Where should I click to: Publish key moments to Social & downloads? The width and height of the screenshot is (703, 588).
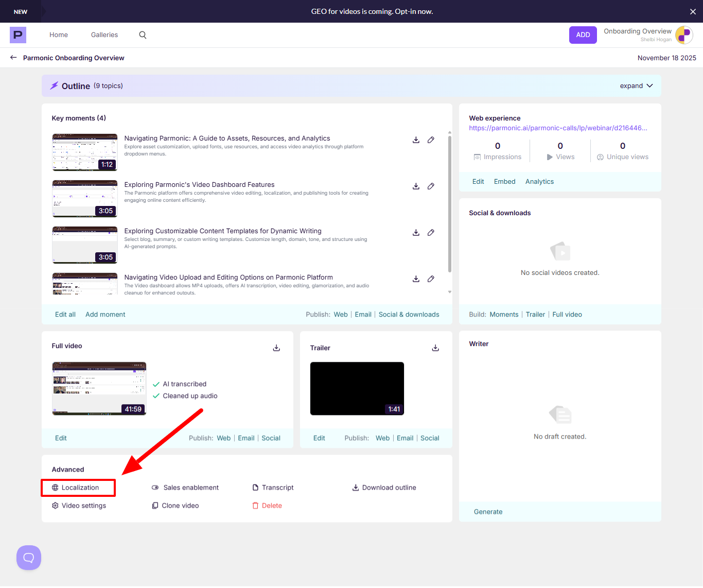coord(409,315)
